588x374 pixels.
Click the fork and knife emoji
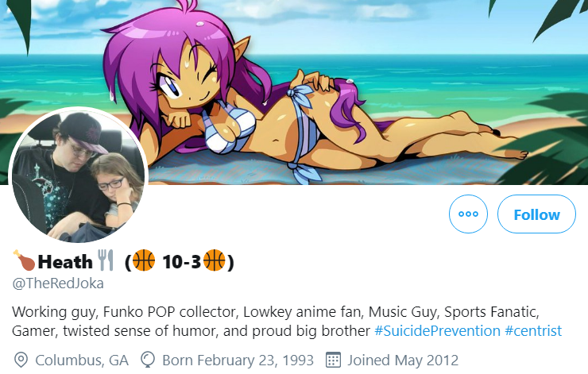106,260
